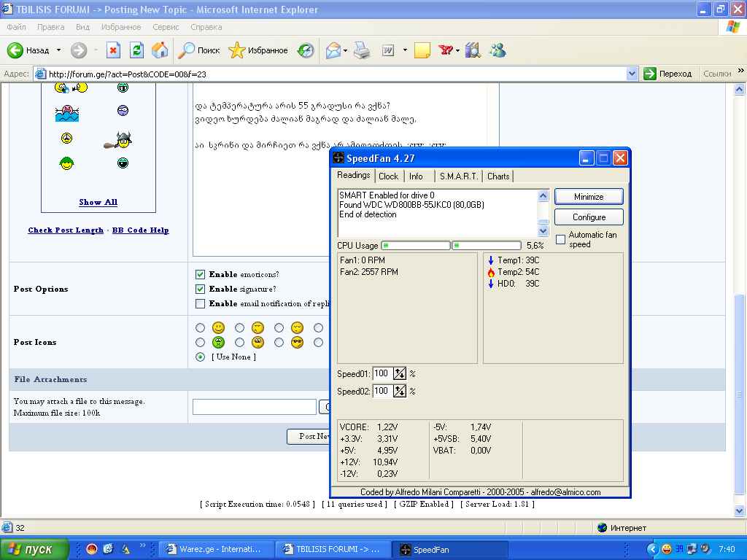Screen dimensions: 747x560
Task: Switch to the Charts tab in SpeedFan
Action: [498, 176]
